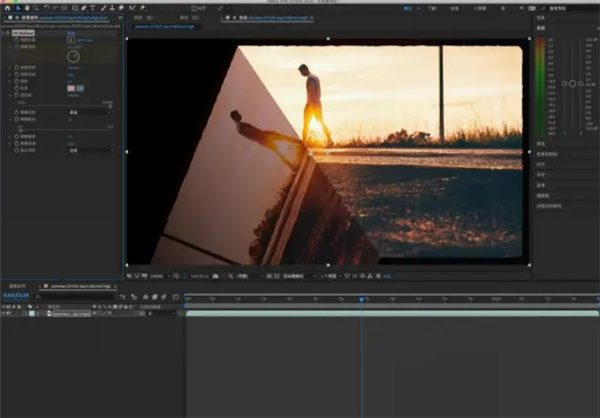Open the search help magnifier in the top bar
600x418 pixels.
(x=543, y=8)
